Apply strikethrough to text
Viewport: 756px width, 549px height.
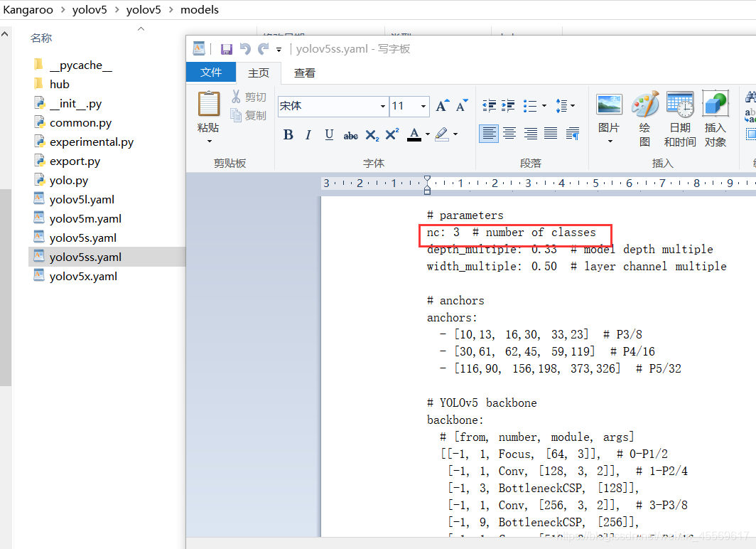pyautogui.click(x=350, y=135)
